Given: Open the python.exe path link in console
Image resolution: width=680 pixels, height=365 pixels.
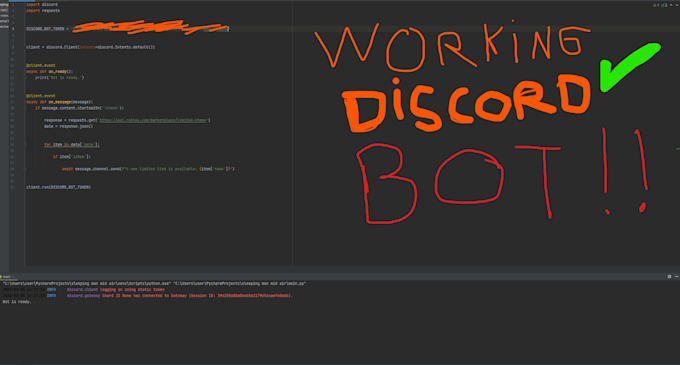Looking at the screenshot, I should (87, 284).
